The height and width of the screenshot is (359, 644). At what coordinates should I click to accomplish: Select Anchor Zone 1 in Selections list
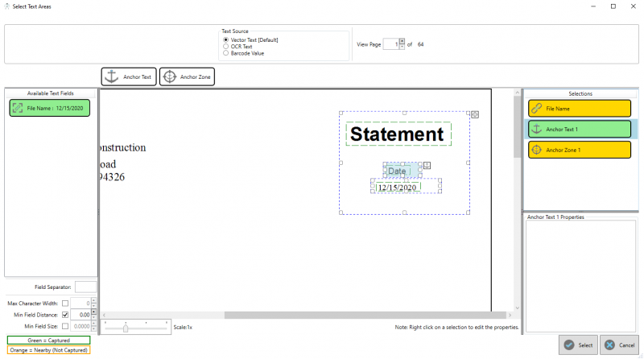[x=579, y=150]
